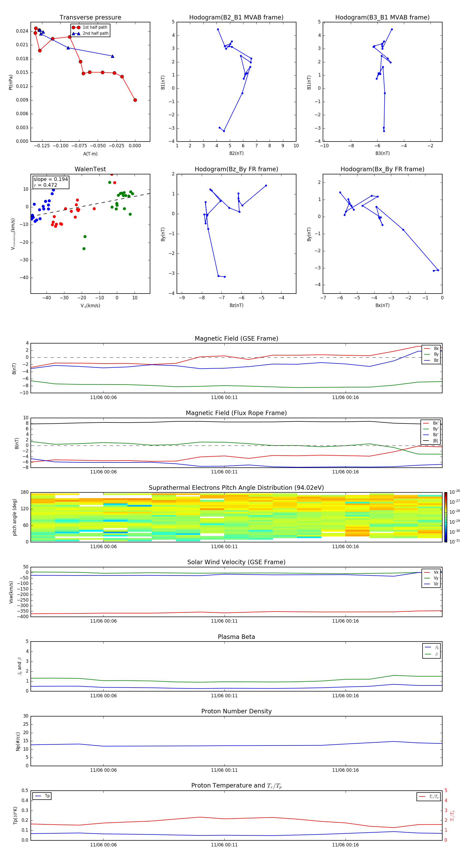This screenshot has width=473, height=868.
Task: Click the "By" entry in GSE magnetic field legend
Action: click(431, 354)
